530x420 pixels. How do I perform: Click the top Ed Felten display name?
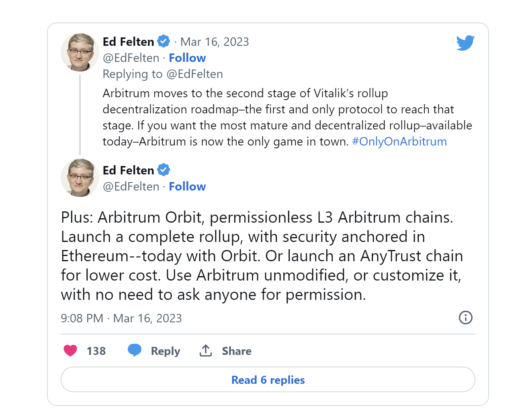click(129, 42)
